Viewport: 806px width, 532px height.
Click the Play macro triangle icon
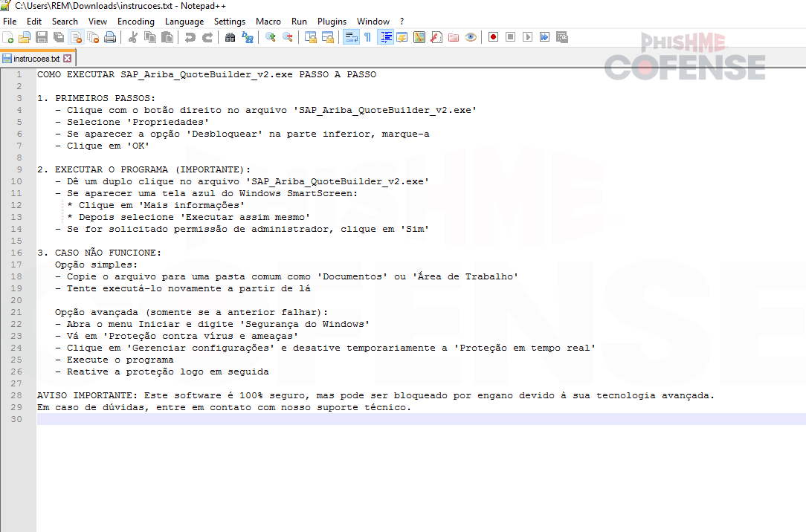[527, 37]
